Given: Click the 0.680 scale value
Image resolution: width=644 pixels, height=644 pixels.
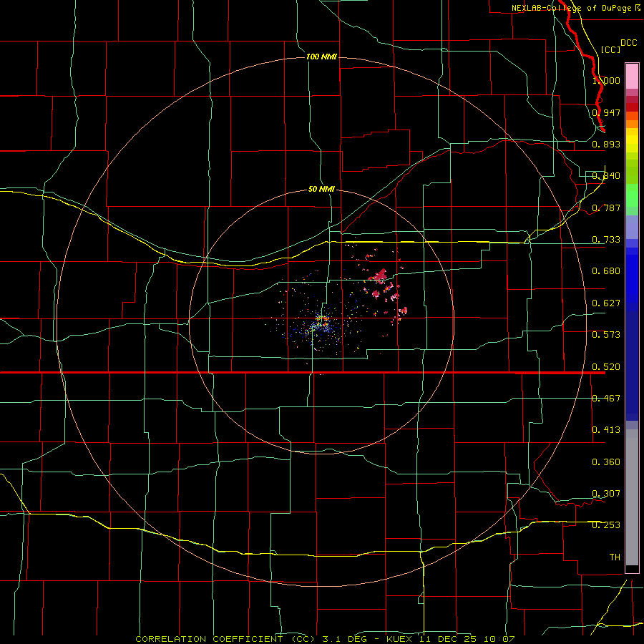Looking at the screenshot, I should click(x=606, y=271).
